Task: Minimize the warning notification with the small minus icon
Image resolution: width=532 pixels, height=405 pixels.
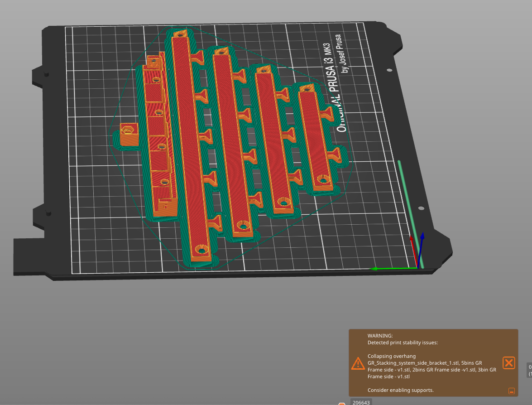Action: [x=512, y=391]
